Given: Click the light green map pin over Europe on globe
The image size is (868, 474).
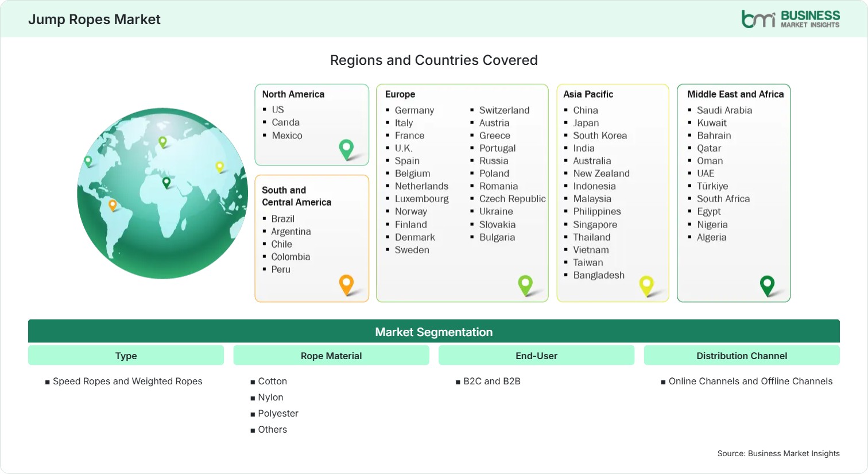Looking at the screenshot, I should (162, 142).
